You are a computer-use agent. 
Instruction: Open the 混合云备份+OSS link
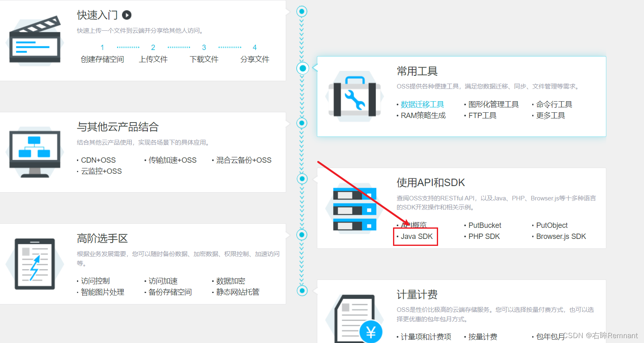pos(244,160)
